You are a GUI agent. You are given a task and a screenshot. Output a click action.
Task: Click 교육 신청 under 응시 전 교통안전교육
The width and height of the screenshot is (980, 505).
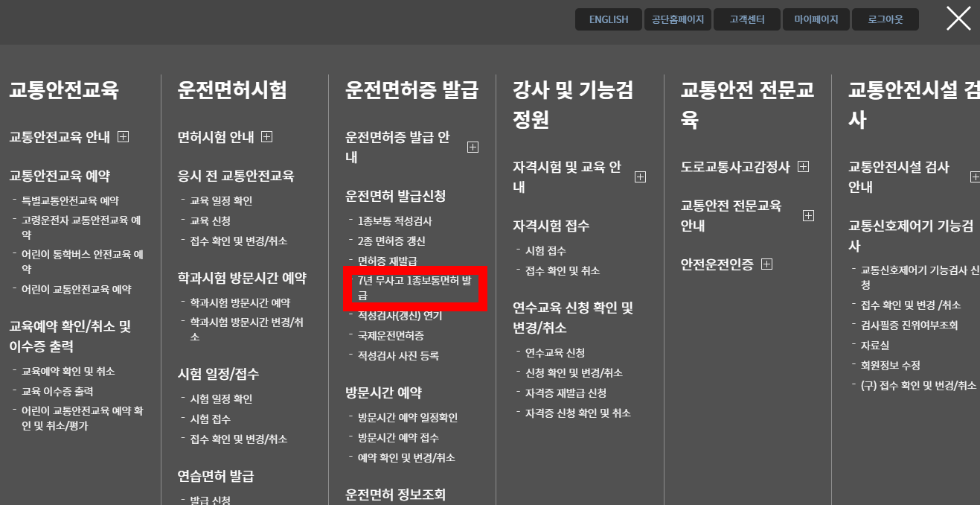pyautogui.click(x=210, y=221)
